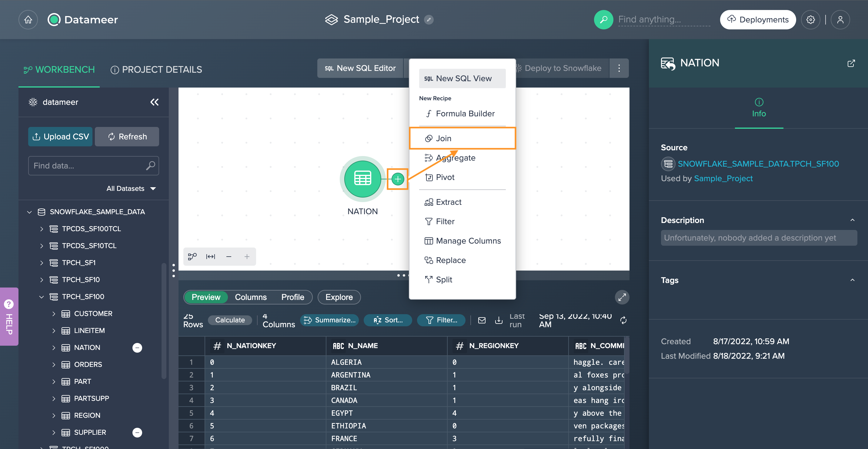
Task: Click the download icon in the preview toolbar
Action: [x=499, y=320]
